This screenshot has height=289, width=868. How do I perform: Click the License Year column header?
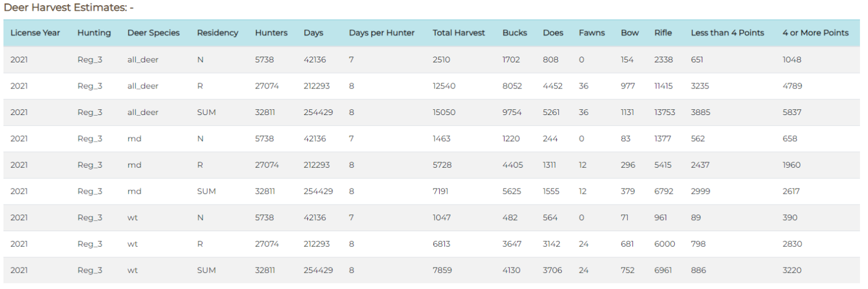pos(35,33)
